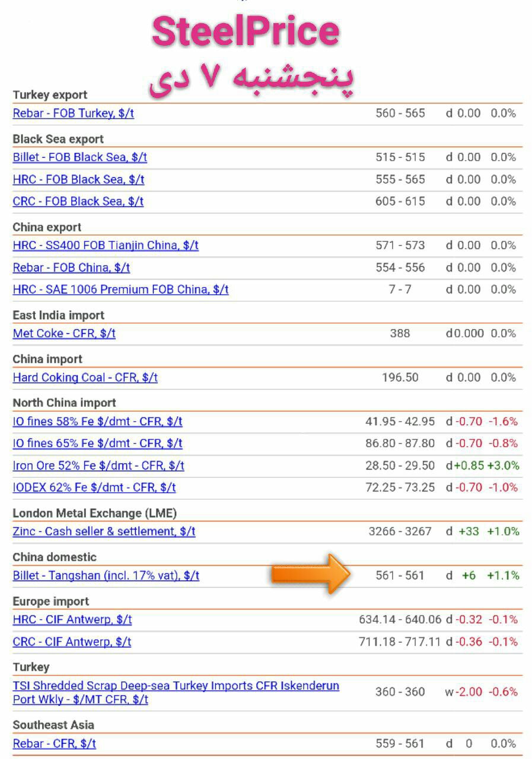Open TSI Shredded Scrap Deep-sea Turkey Imports link
The image size is (532, 759).
(176, 692)
